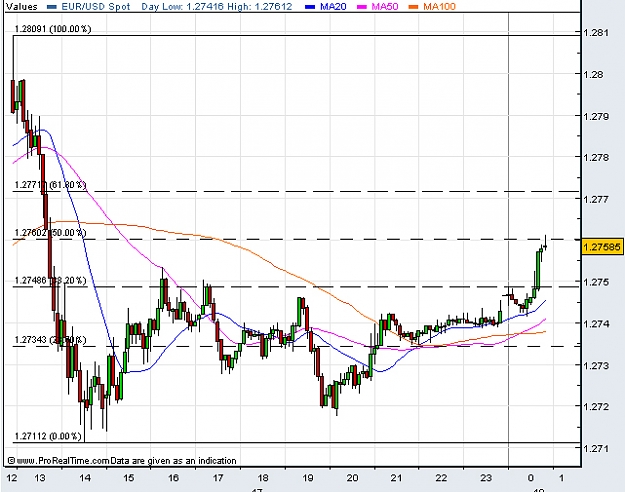Image resolution: width=625 pixels, height=492 pixels.
Task: Click the hour 1 time axis label
Action: tap(561, 477)
